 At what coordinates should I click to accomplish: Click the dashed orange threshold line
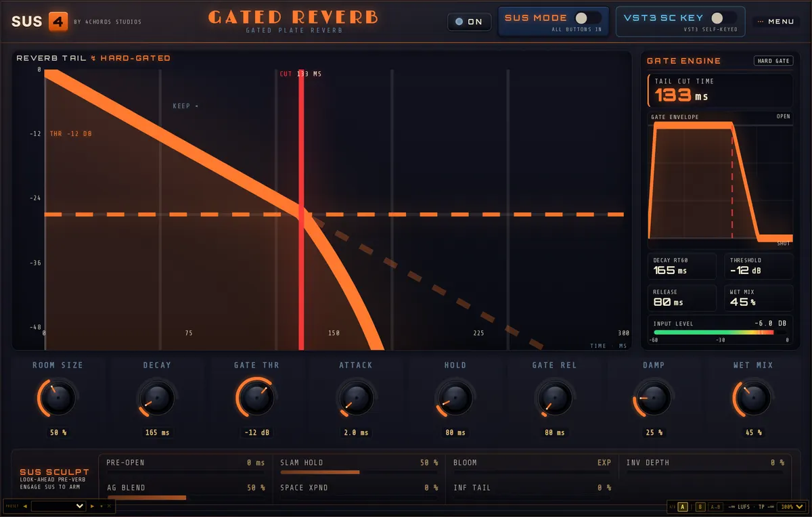pos(334,214)
